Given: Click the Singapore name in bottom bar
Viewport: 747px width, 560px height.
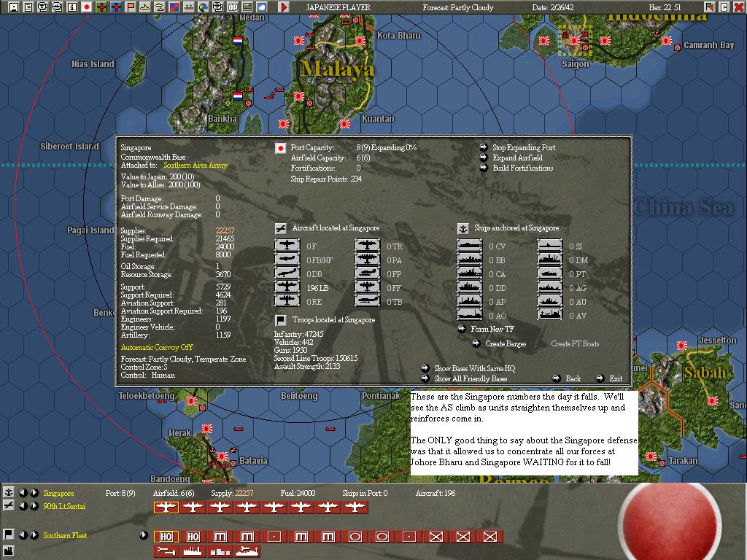Looking at the screenshot, I should tap(58, 493).
